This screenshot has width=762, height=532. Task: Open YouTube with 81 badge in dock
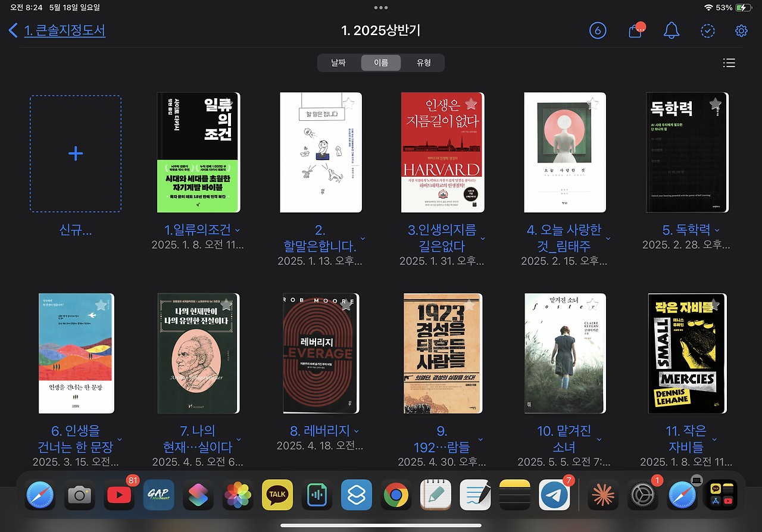tap(119, 495)
